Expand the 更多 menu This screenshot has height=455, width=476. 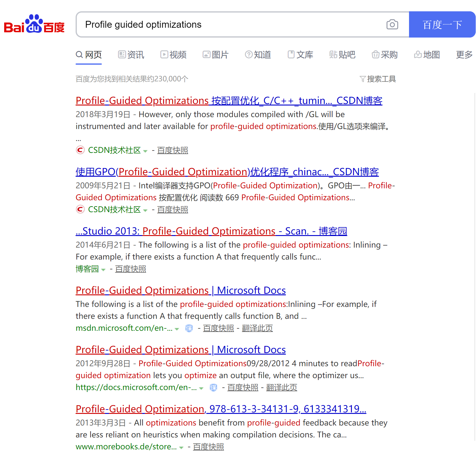click(464, 55)
